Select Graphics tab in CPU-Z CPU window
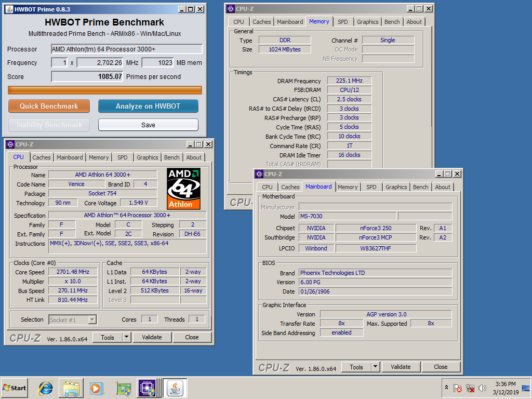Viewport: 532px width, 399px height. pos(147,157)
